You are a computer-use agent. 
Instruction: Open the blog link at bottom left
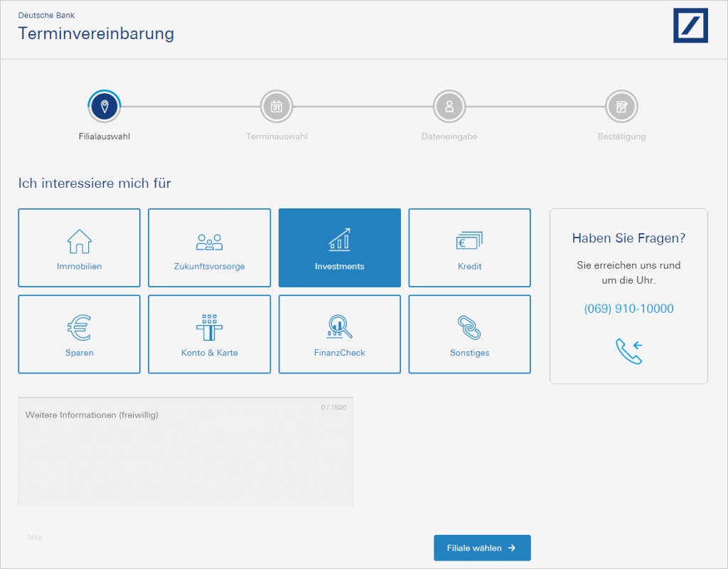[33, 537]
